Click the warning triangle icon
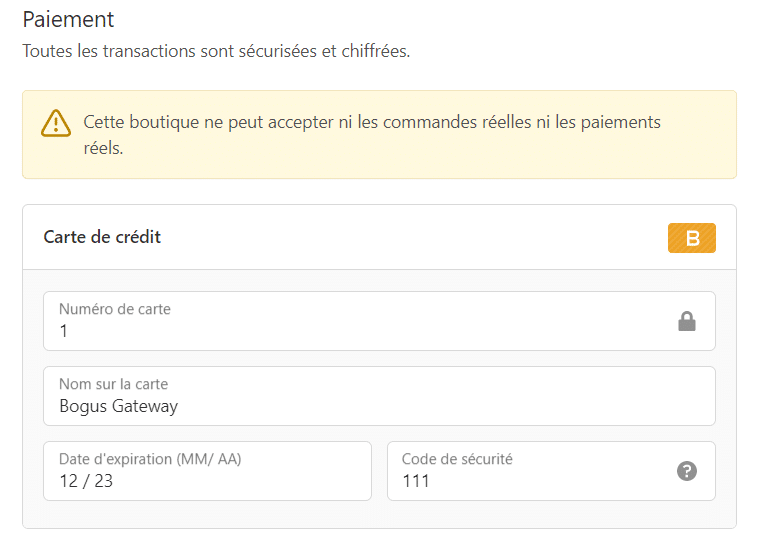Viewport: 758px width, 543px height. pyautogui.click(x=56, y=123)
